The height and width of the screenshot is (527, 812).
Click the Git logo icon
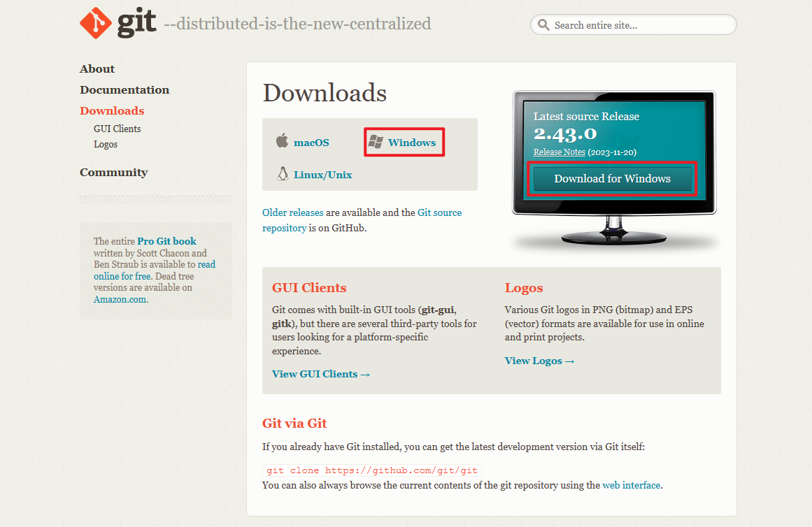pyautogui.click(x=95, y=24)
